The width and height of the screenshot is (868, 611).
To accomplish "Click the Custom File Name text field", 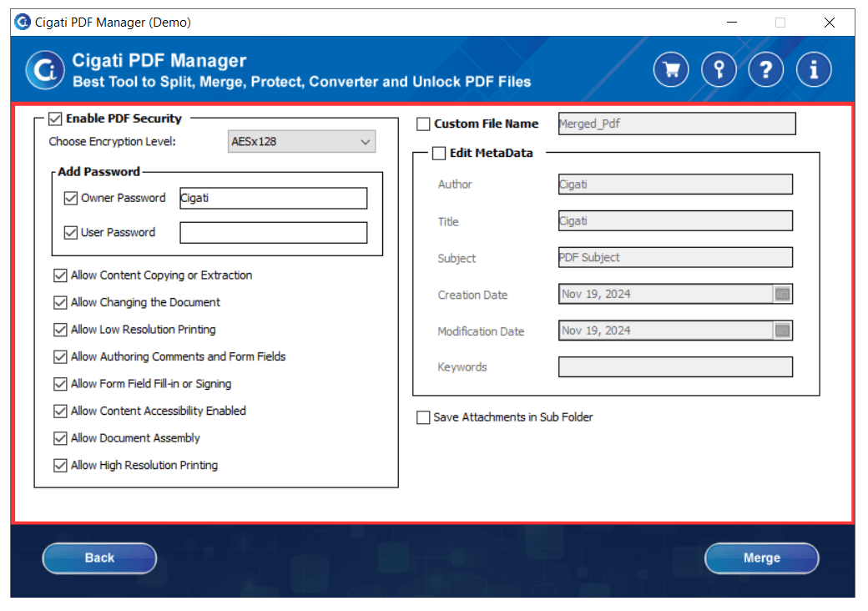I will [677, 124].
